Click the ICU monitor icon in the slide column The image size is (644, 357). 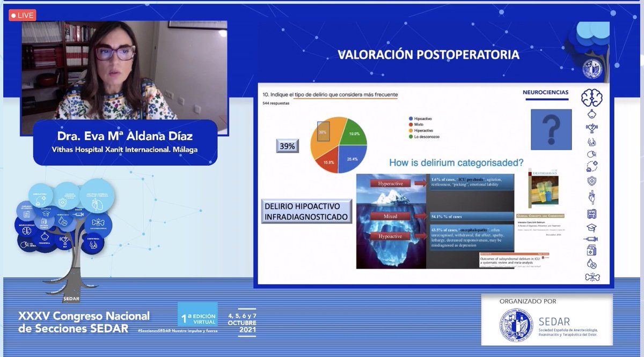coord(592,214)
